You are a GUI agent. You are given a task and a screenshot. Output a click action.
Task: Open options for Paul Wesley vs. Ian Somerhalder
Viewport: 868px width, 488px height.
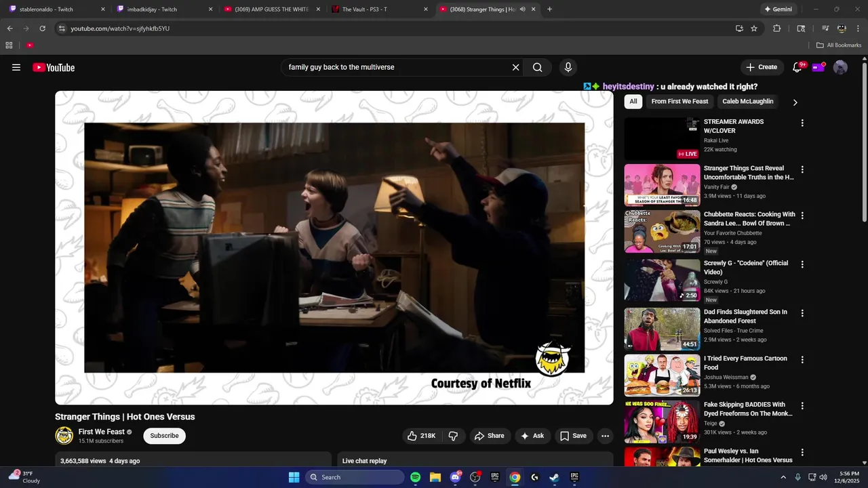click(x=802, y=452)
